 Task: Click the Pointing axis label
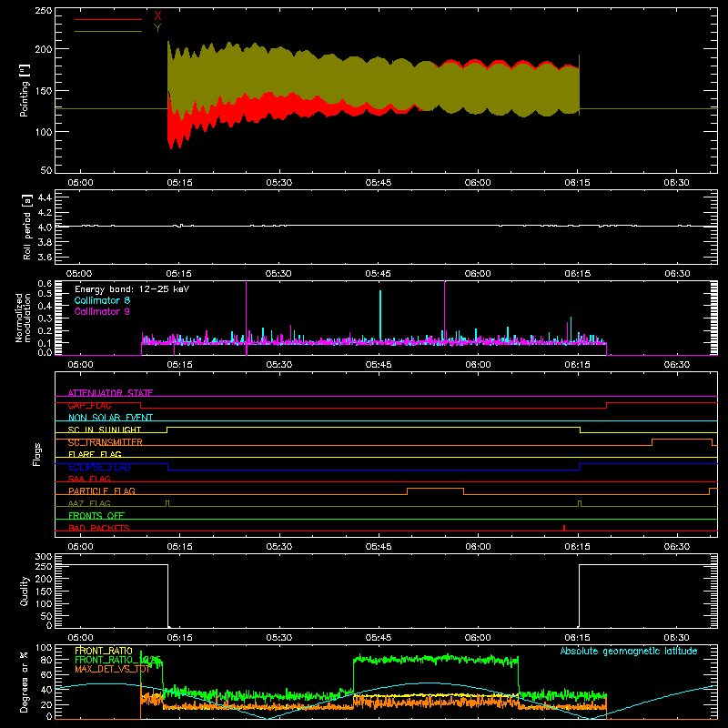pyautogui.click(x=25, y=90)
